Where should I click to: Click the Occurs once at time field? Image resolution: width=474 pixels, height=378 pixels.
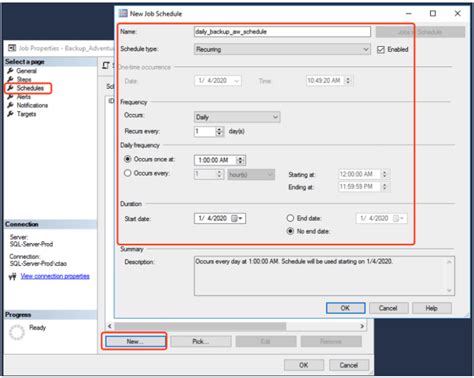point(215,160)
